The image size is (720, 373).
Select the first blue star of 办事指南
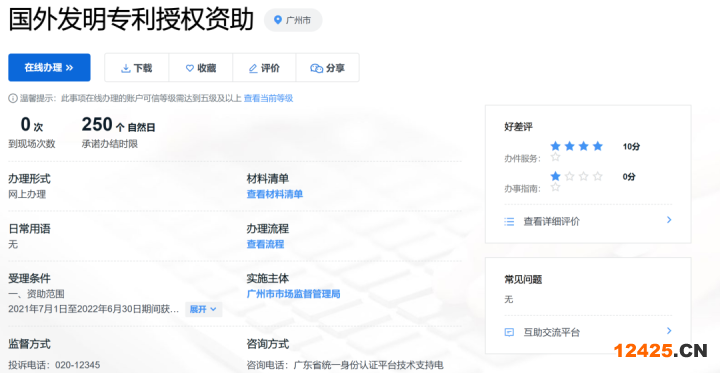556,176
